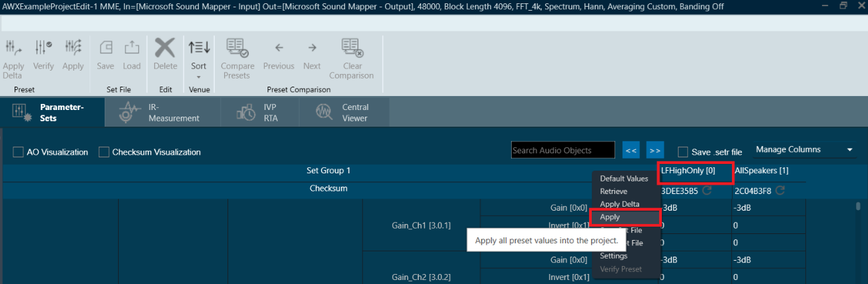This screenshot has width=868, height=284.
Task: Open the IVP RTA tab
Action: 259,112
